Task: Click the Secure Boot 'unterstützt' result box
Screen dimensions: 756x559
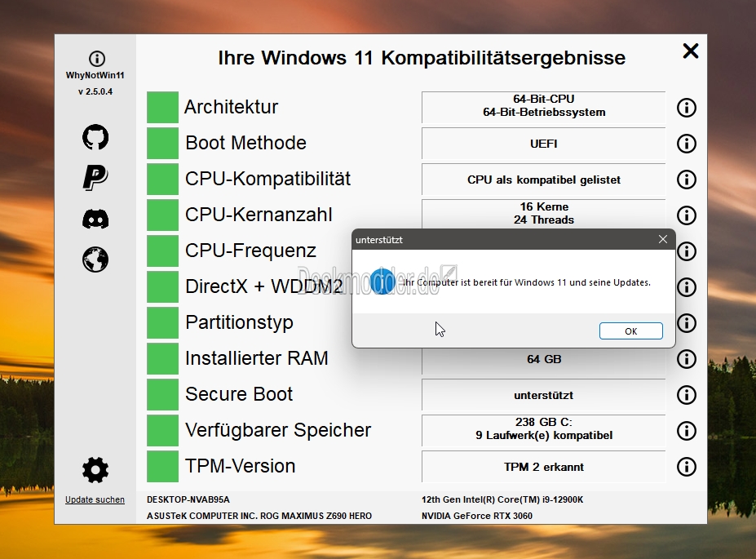Action: point(543,394)
